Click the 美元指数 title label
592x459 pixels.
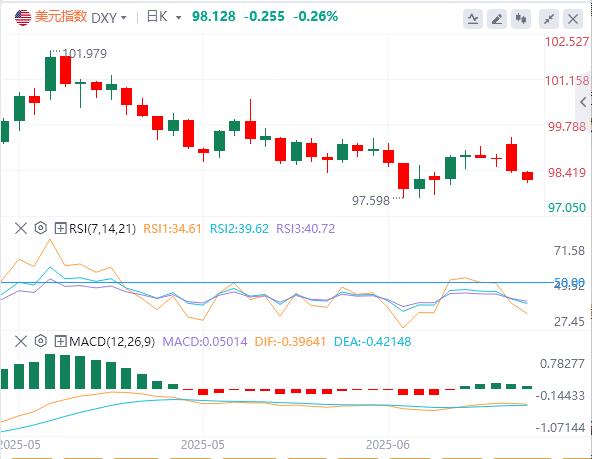click(61, 17)
